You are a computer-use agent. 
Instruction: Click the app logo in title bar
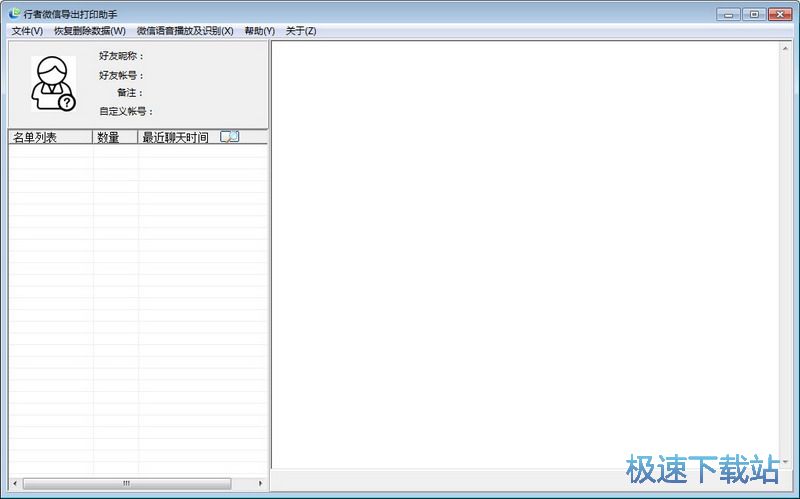click(13, 14)
